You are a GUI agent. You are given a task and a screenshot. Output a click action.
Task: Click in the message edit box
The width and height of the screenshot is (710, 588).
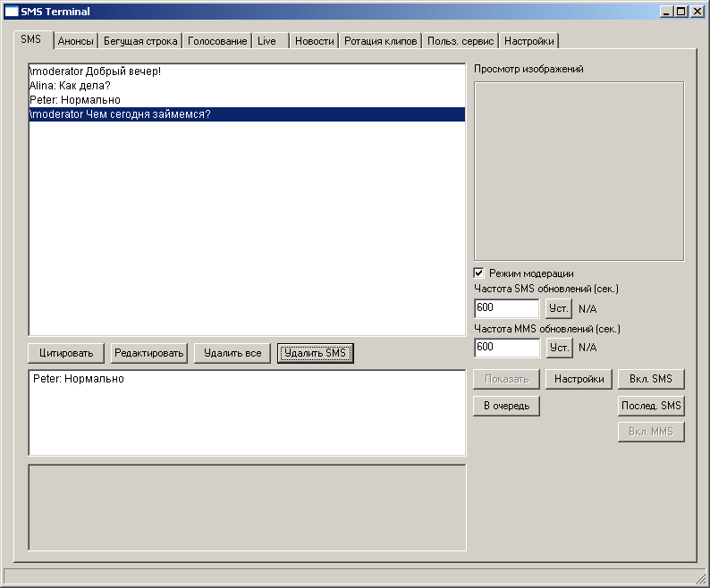[x=247, y=413]
